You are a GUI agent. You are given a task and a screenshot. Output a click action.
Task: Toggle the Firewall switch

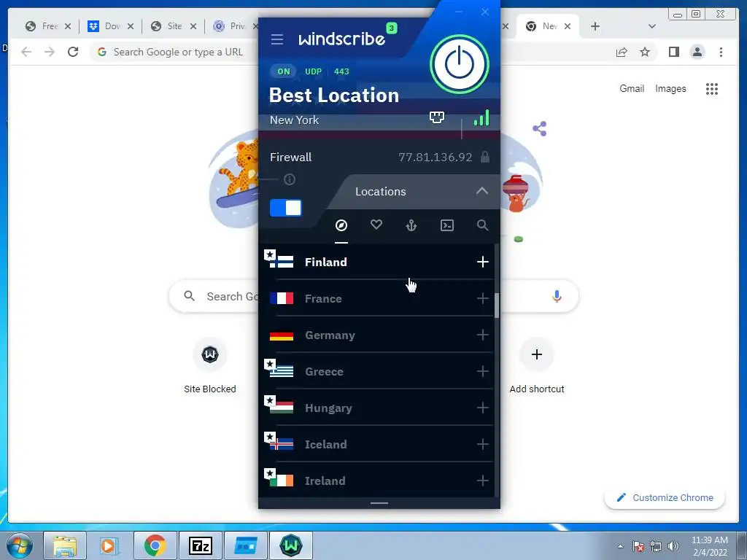click(285, 208)
